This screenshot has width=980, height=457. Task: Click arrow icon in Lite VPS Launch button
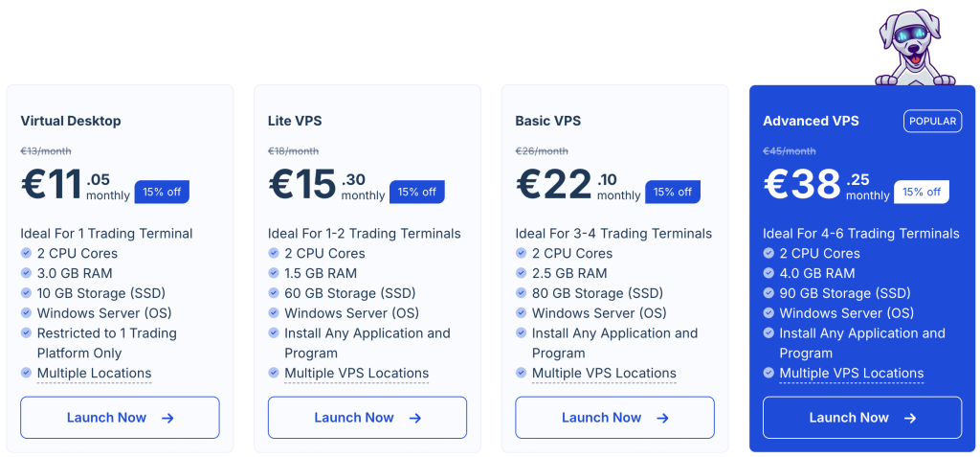(x=415, y=418)
